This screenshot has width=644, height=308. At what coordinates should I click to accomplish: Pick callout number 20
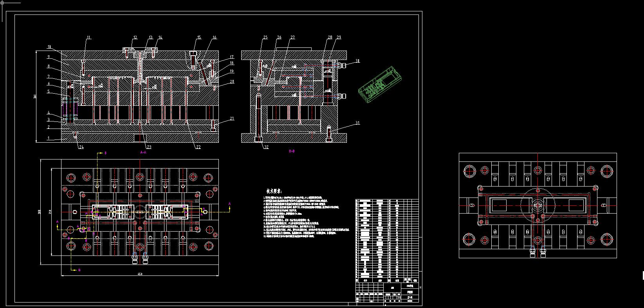pos(232,82)
